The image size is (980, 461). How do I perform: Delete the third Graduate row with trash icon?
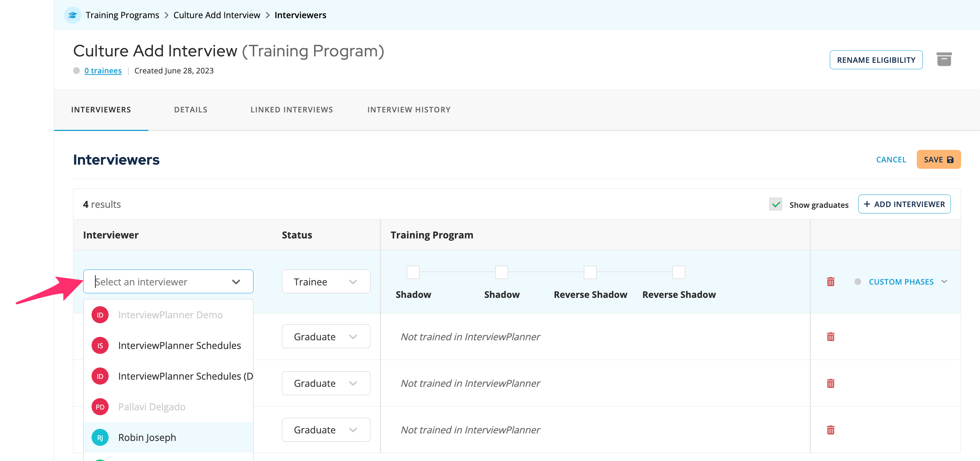(x=831, y=430)
